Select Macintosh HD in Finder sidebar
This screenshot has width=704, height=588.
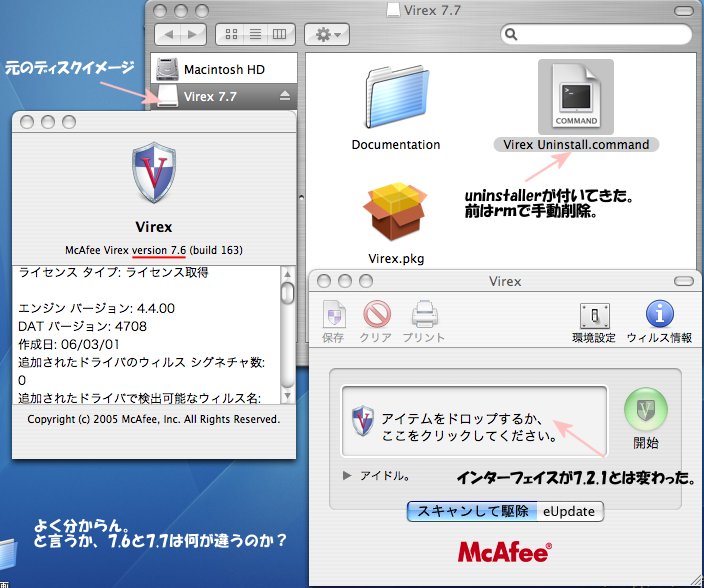tap(224, 69)
